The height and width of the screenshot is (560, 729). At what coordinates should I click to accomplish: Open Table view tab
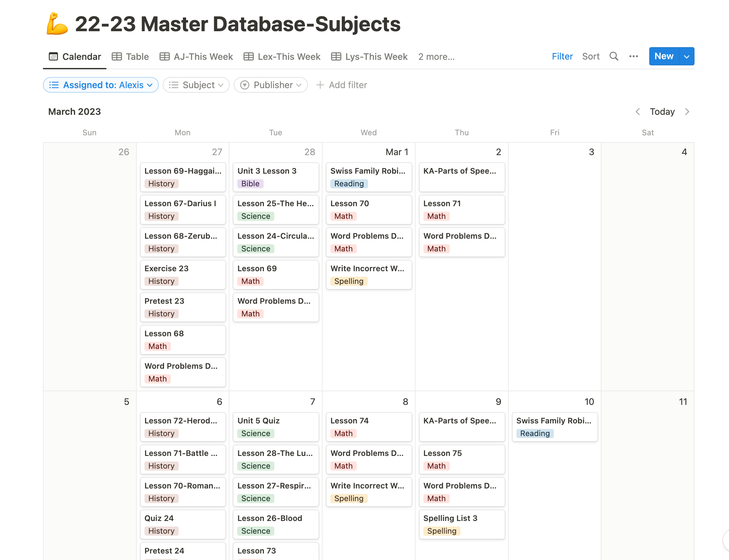pos(131,57)
